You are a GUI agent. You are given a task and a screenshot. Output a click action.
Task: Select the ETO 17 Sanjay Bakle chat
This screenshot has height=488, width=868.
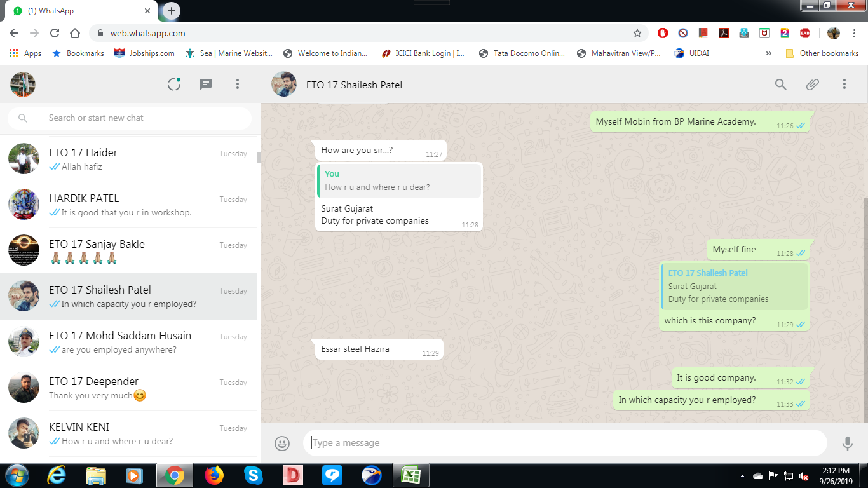click(128, 250)
